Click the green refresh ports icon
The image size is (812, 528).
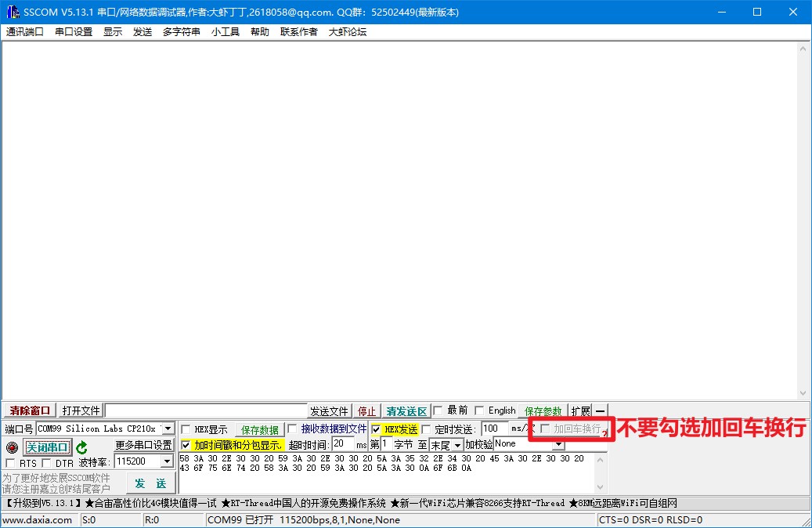coord(81,447)
